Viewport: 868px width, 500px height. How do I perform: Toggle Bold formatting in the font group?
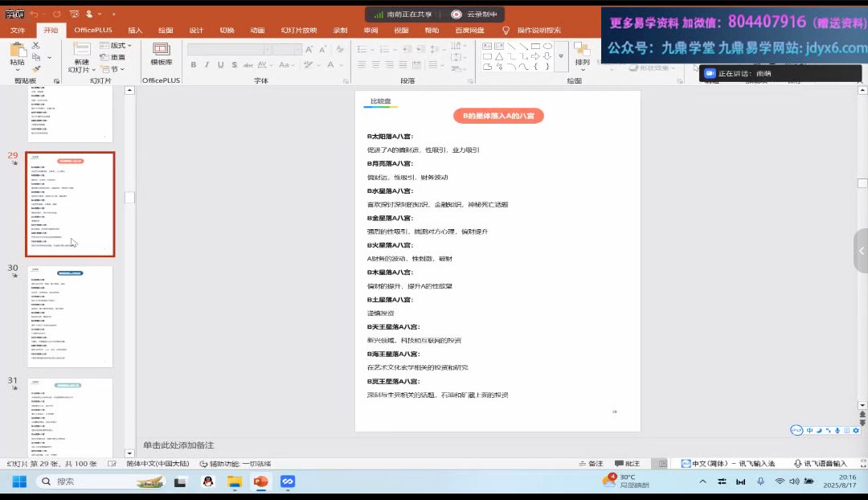click(194, 65)
